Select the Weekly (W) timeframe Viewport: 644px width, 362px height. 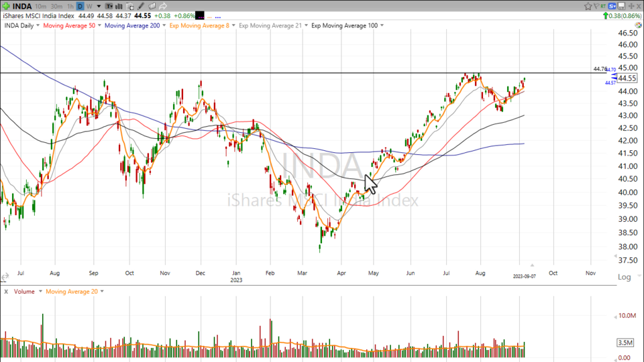pyautogui.click(x=89, y=6)
